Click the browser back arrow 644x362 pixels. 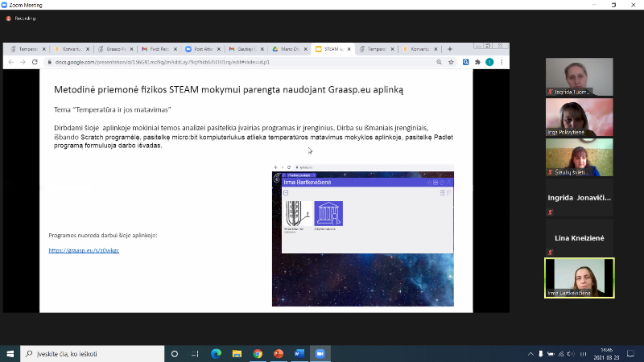coord(11,62)
